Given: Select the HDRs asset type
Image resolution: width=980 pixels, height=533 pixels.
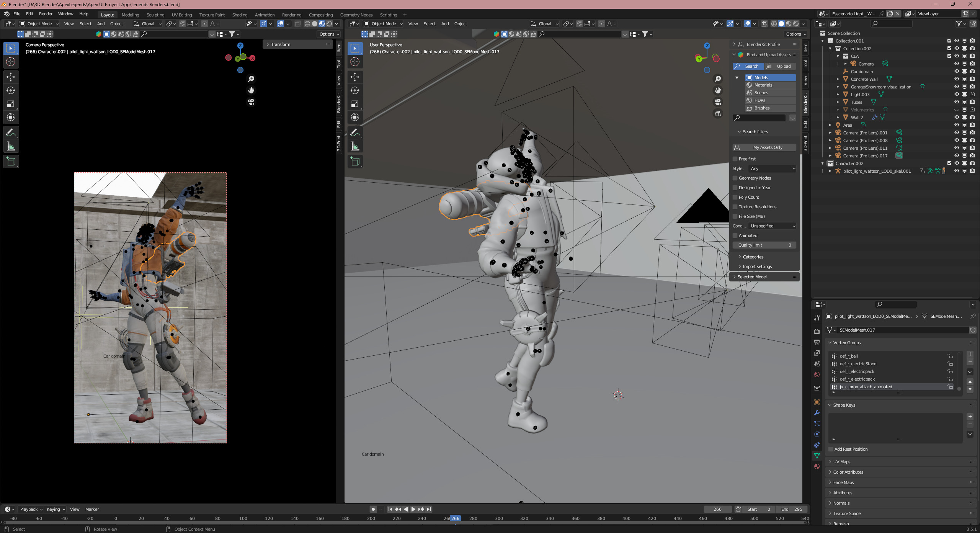Looking at the screenshot, I should click(x=771, y=100).
